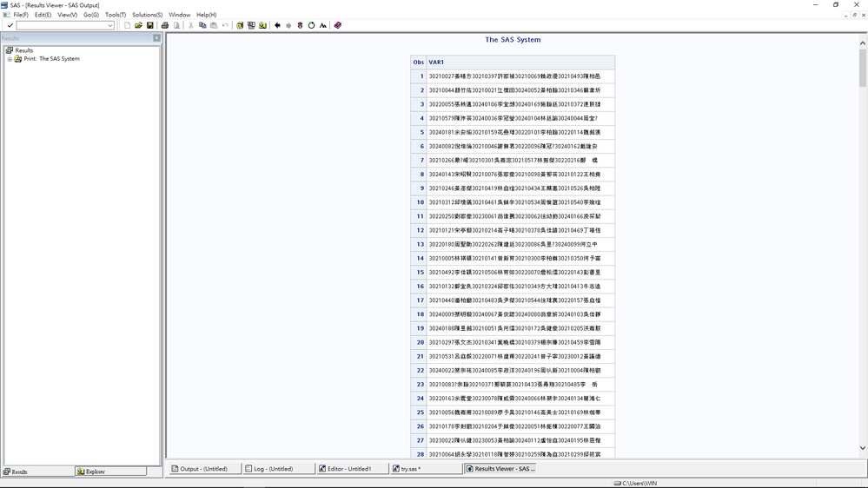Image resolution: width=868 pixels, height=488 pixels.
Task: Open the command box dropdown
Action: click(110, 25)
